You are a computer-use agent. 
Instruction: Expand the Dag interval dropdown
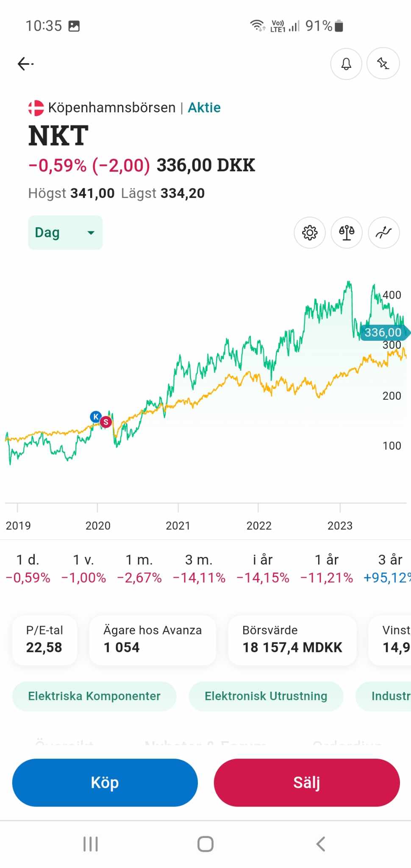65,233
